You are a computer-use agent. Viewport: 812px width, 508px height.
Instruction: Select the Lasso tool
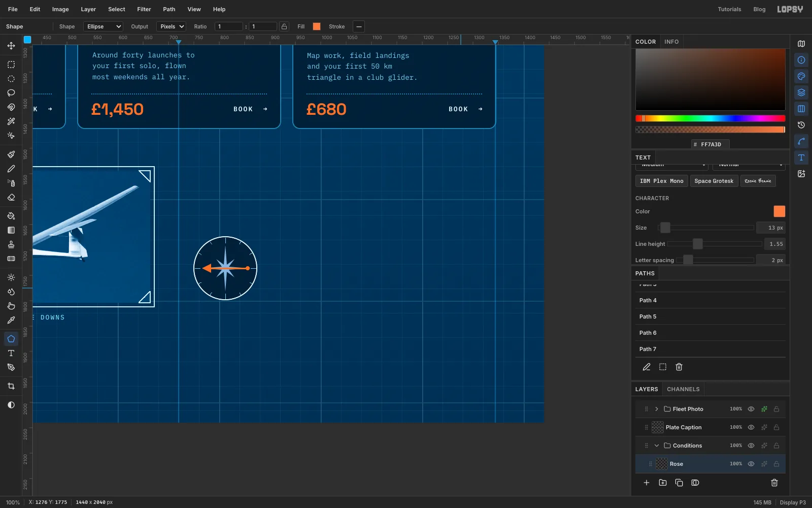pos(11,93)
